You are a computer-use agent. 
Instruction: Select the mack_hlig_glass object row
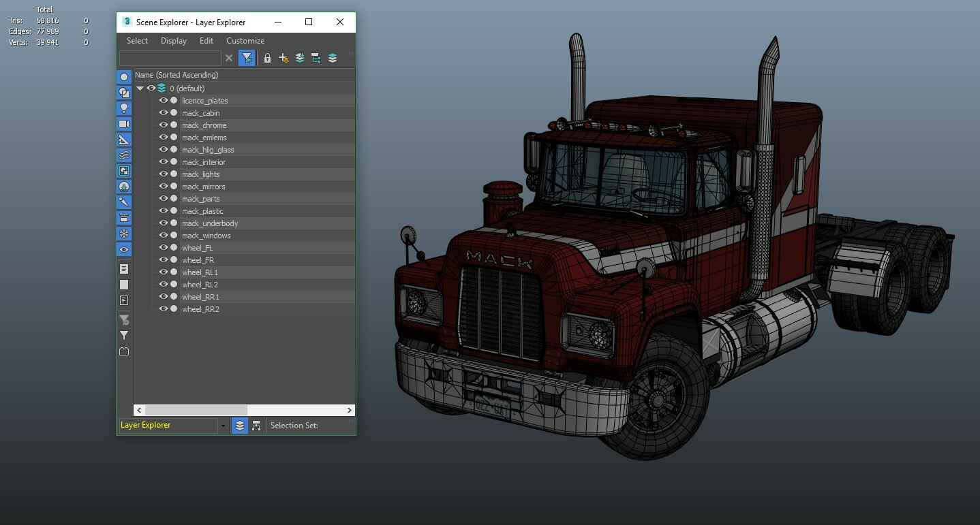(244, 150)
